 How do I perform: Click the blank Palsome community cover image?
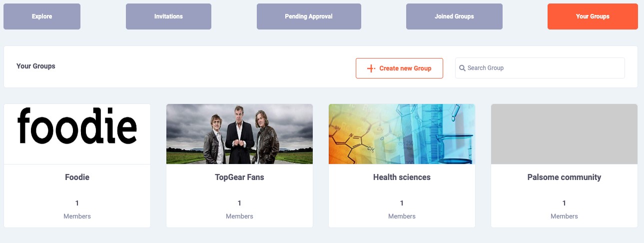click(x=564, y=133)
